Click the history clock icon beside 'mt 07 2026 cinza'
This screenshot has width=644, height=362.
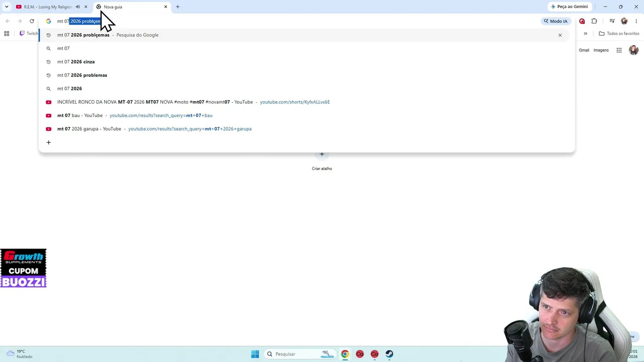click(48, 62)
